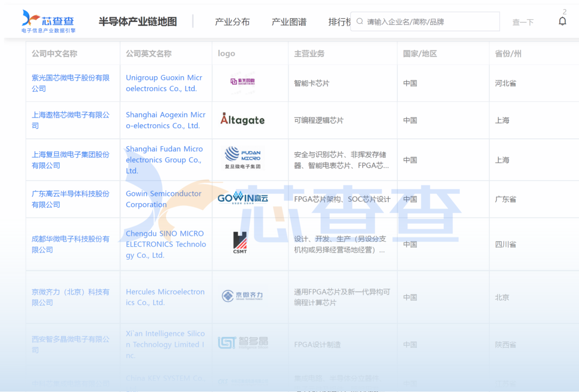The image size is (579, 392).
Task: Open 西安智多晶微电子有限公司 link
Action: pyautogui.click(x=71, y=344)
